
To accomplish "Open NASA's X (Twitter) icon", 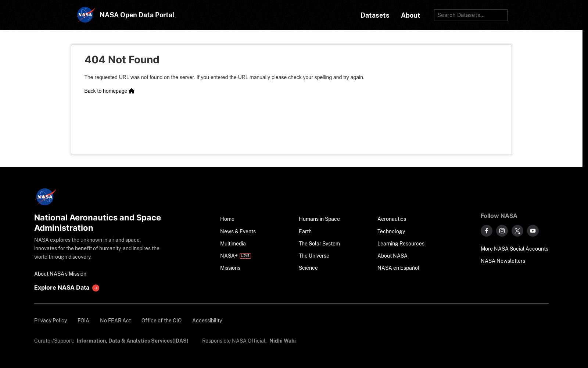I will point(517,231).
